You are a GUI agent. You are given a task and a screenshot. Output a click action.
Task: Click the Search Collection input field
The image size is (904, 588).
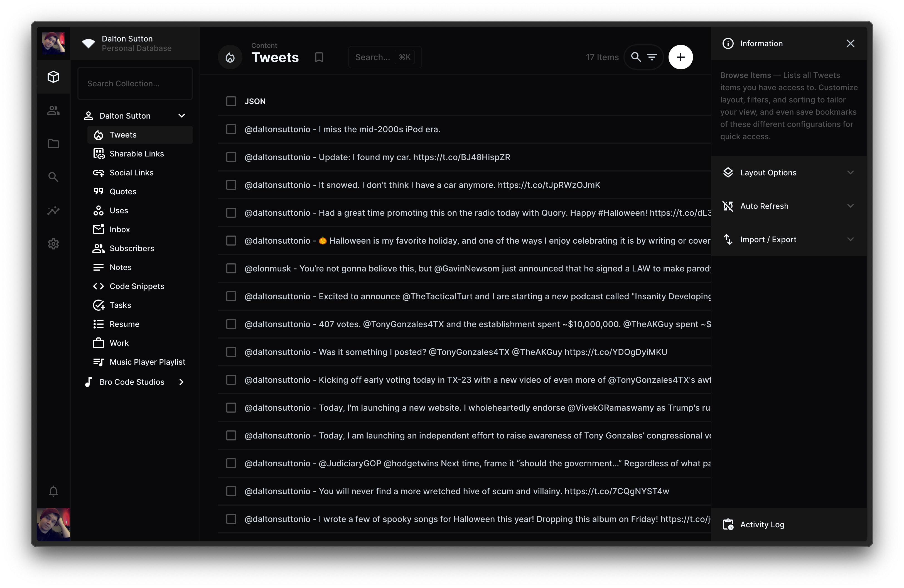135,84
